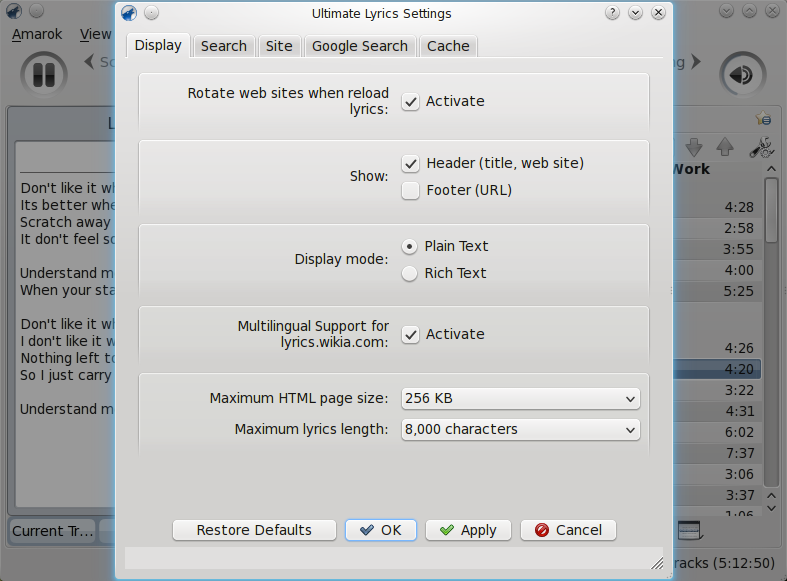Open the View menu in Amarok
This screenshot has height=581, width=787.
point(96,34)
